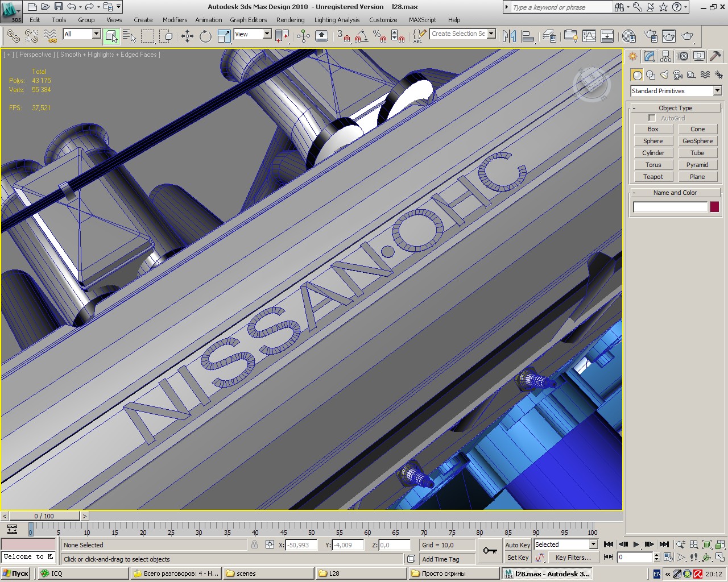Open the object color swatch
The image size is (728, 582).
[x=714, y=207]
